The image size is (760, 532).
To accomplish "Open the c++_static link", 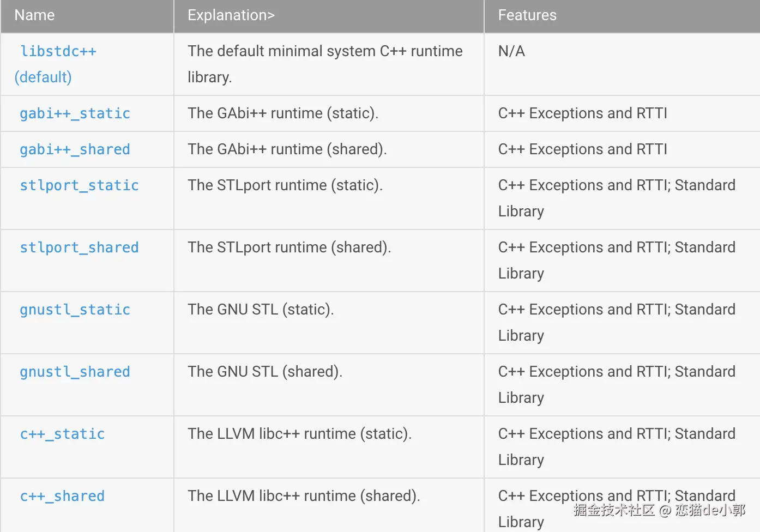I will point(62,434).
